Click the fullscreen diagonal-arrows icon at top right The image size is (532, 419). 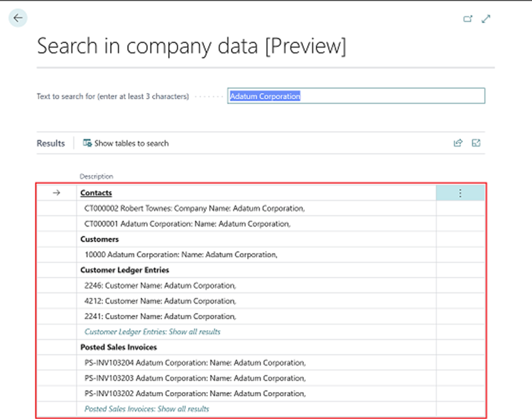coord(485,19)
